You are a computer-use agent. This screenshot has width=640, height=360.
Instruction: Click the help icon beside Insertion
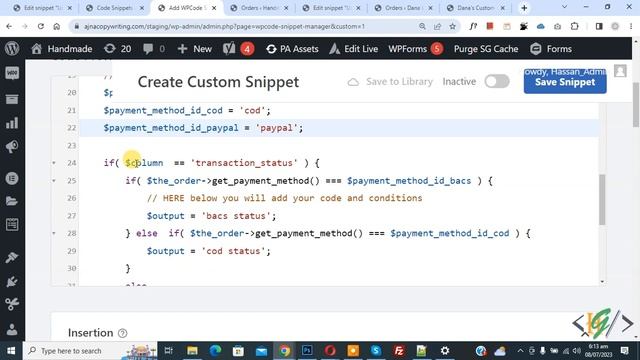pyautogui.click(x=122, y=333)
